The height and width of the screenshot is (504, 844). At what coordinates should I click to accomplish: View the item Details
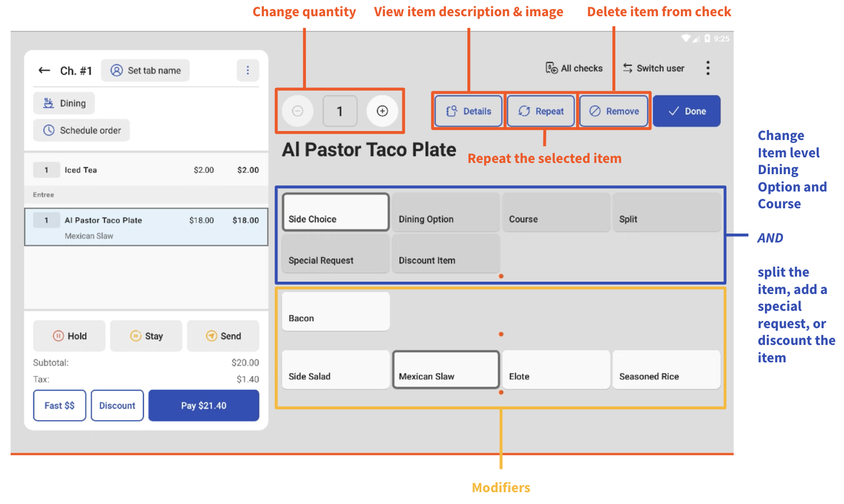point(468,111)
